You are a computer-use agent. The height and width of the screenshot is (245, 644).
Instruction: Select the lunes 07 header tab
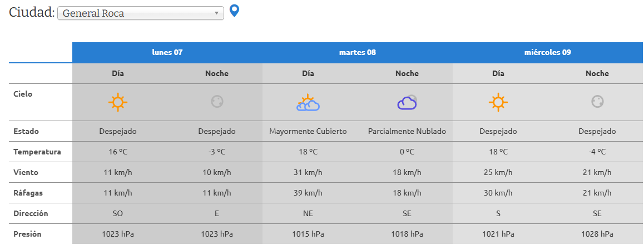coord(167,53)
